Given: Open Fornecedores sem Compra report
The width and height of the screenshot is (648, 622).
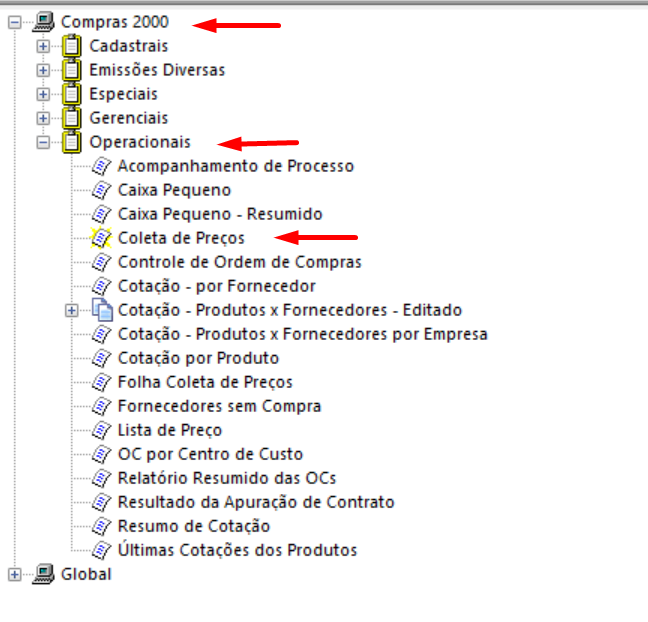Looking at the screenshot, I should tap(219, 406).
